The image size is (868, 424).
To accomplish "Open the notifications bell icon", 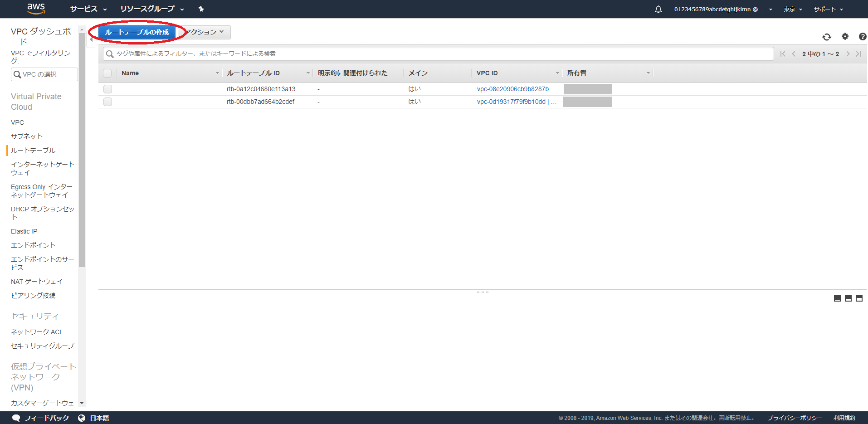I will (658, 10).
